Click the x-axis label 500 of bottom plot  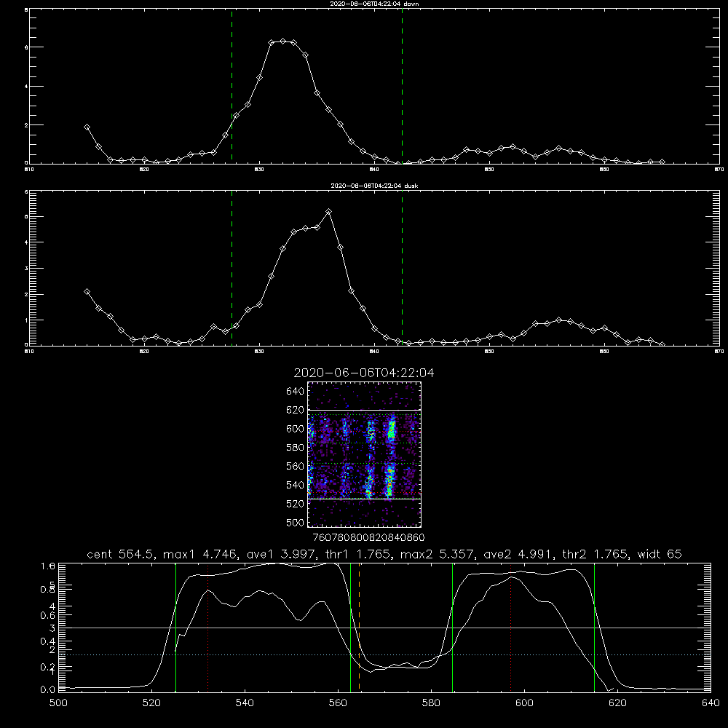[58, 703]
